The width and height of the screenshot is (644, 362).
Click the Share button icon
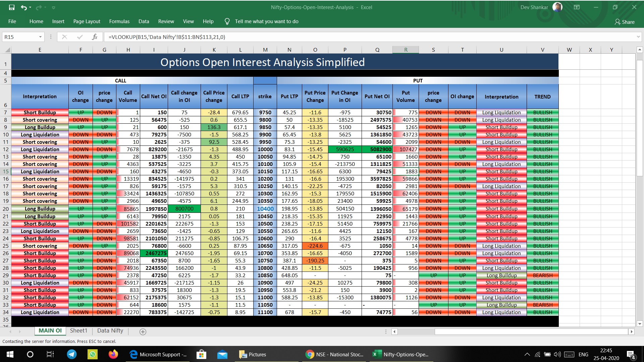tap(625, 22)
